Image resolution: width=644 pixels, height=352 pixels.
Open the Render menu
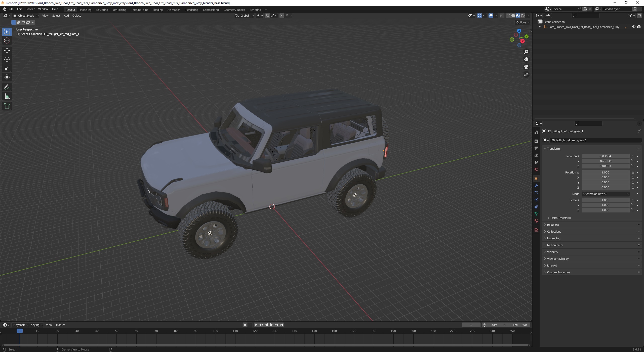pyautogui.click(x=30, y=9)
